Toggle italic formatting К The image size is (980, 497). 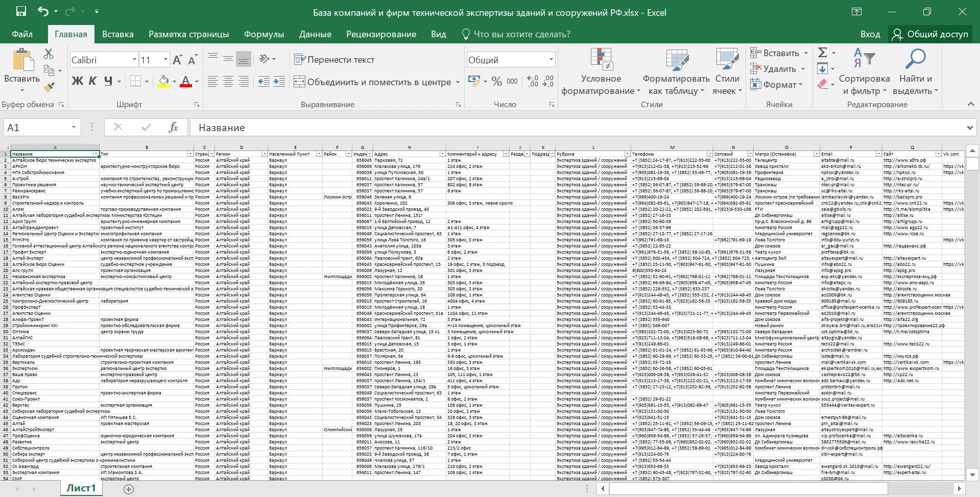click(x=93, y=81)
